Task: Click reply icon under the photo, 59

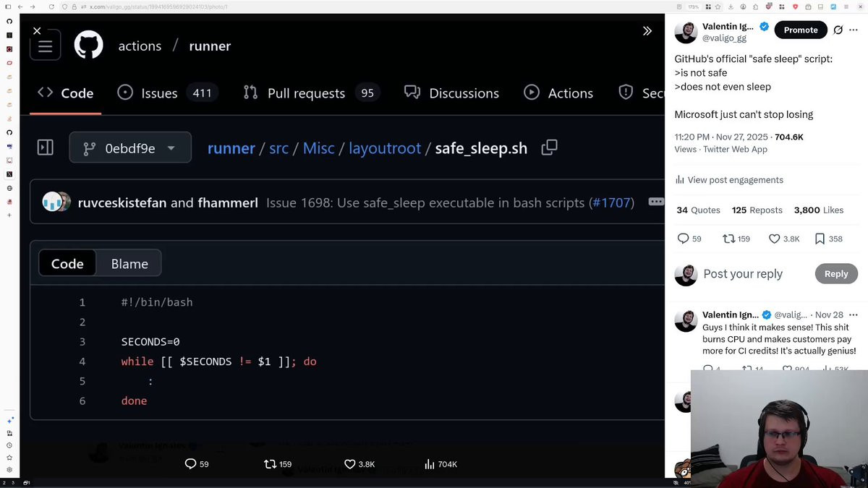Action: pos(197,464)
